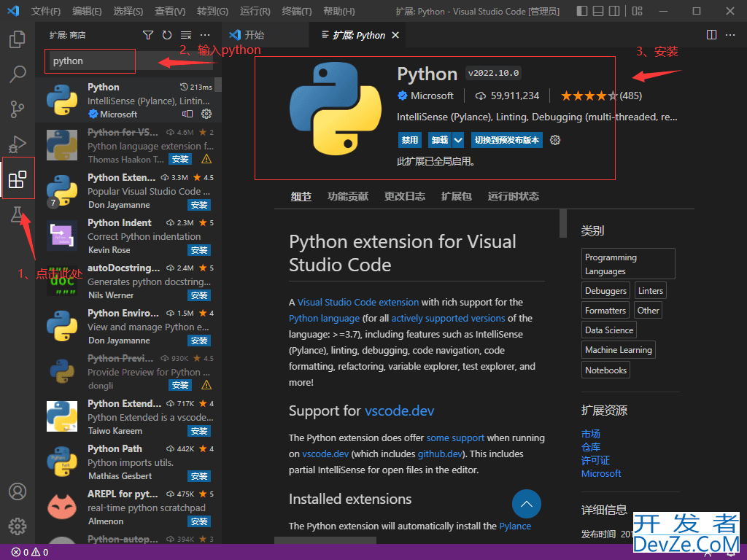The image size is (747, 560).
Task: Open the 市场 resource link
Action: (590, 434)
